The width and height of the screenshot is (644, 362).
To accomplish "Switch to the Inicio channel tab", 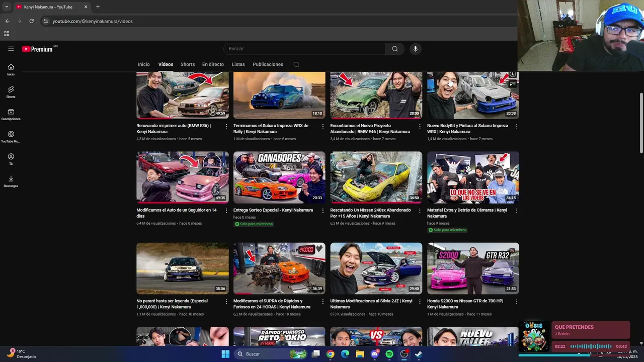I will 144,64.
